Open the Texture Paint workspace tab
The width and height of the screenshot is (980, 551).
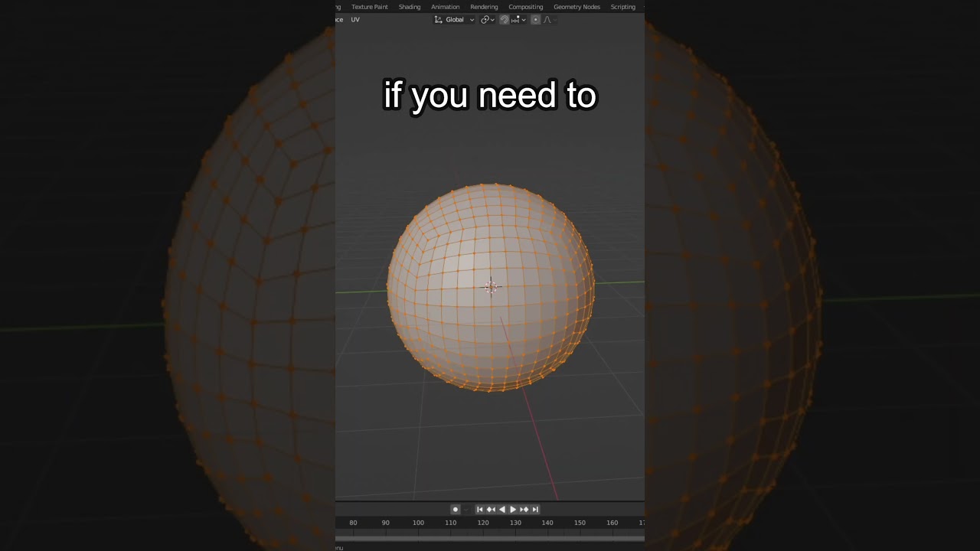pyautogui.click(x=370, y=7)
